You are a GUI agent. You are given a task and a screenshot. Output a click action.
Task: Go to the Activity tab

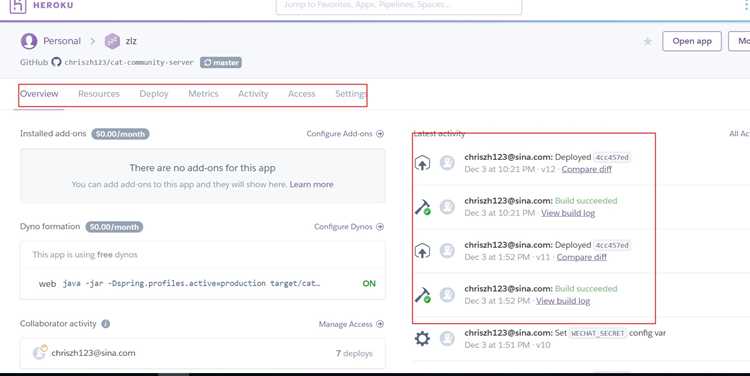point(253,94)
